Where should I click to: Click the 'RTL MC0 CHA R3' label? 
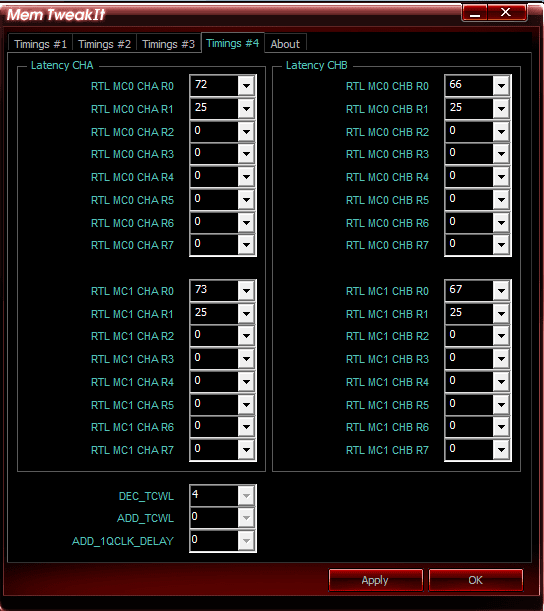(132, 154)
